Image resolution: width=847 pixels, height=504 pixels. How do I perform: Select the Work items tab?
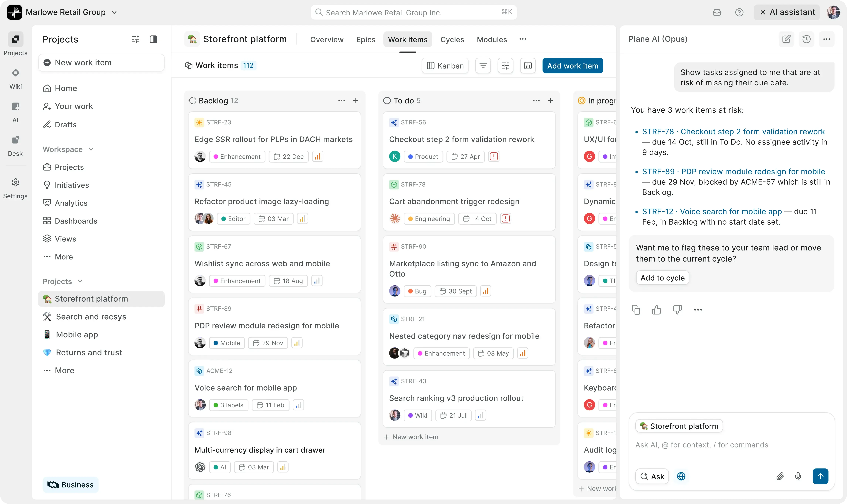point(408,39)
